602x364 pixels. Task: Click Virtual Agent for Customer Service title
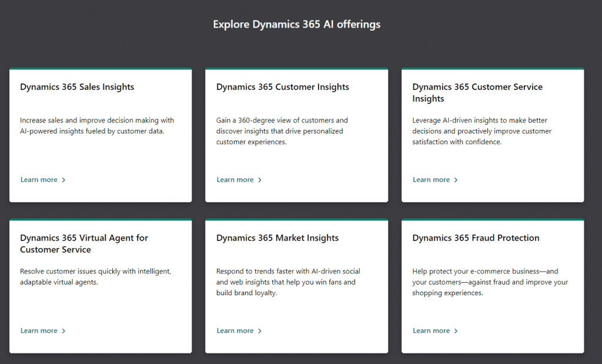point(84,244)
